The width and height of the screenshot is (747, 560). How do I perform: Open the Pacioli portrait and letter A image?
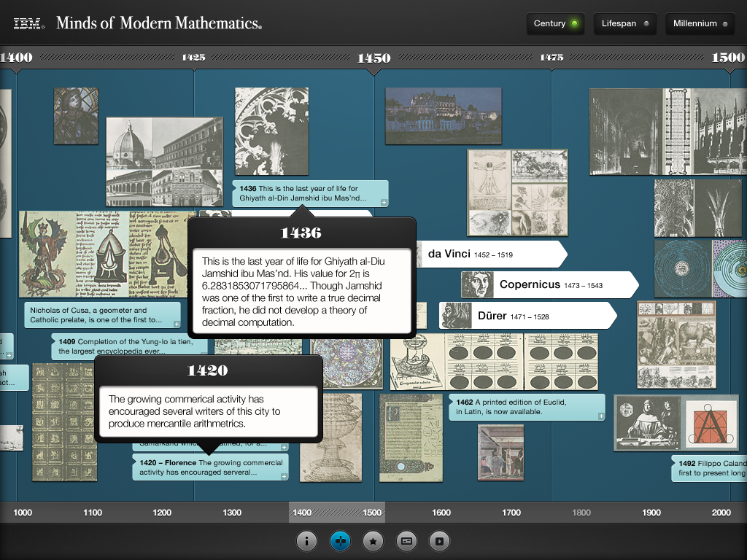click(676, 423)
